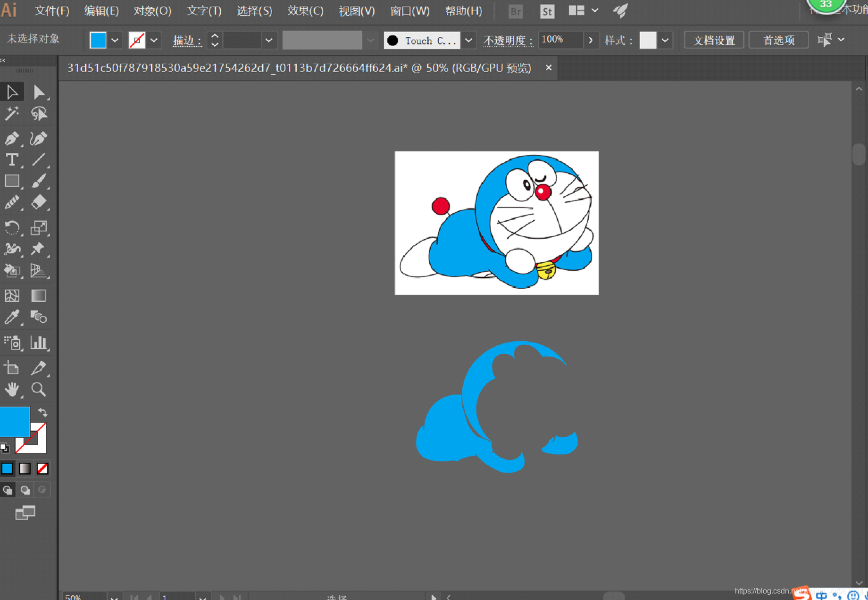Viewport: 868px width, 600px height.
Task: Select the Symbol Sprayer tool
Action: tap(12, 342)
